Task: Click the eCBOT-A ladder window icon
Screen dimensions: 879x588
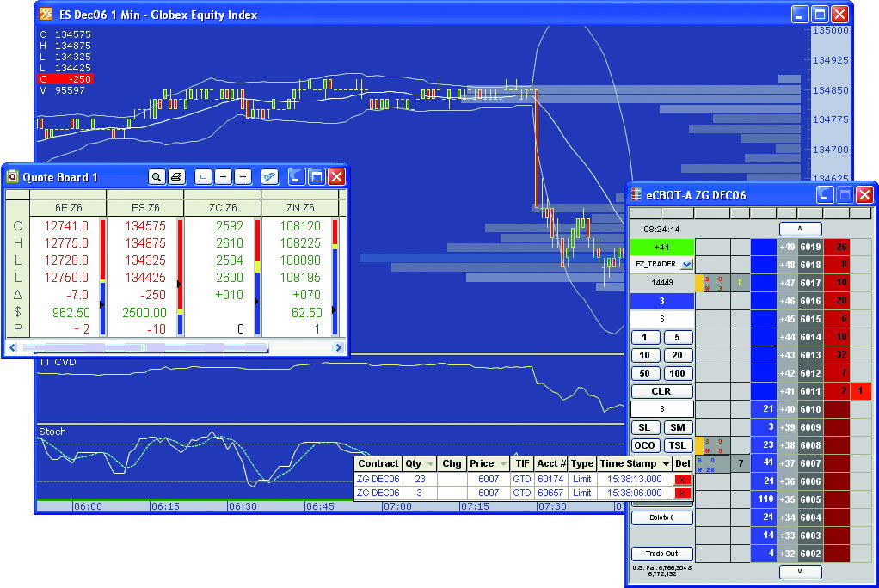Action: 636,195
